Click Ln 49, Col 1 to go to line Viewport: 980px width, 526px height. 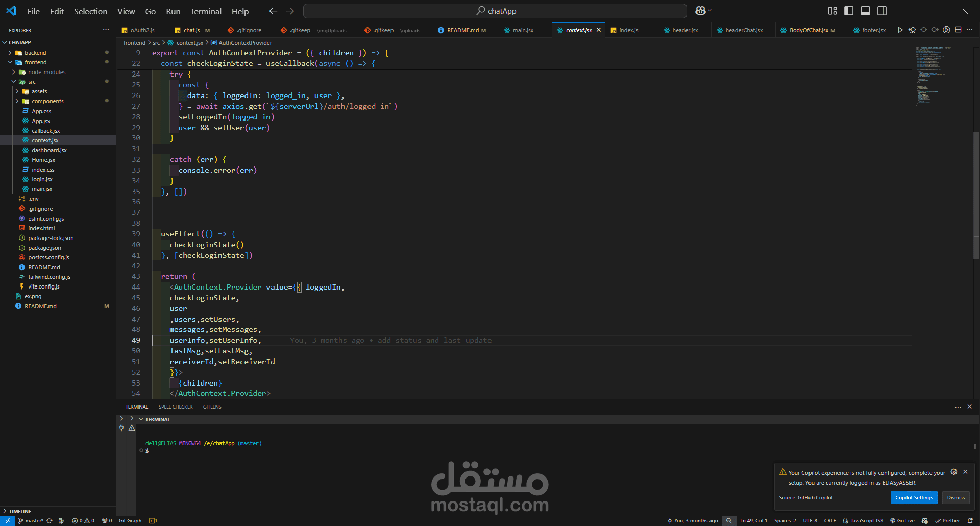pyautogui.click(x=753, y=521)
